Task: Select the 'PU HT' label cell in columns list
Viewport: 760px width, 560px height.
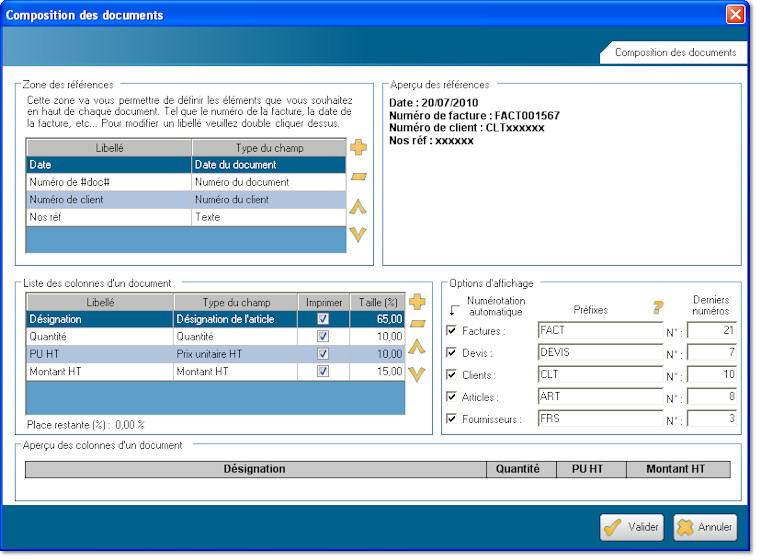Action: coord(100,354)
